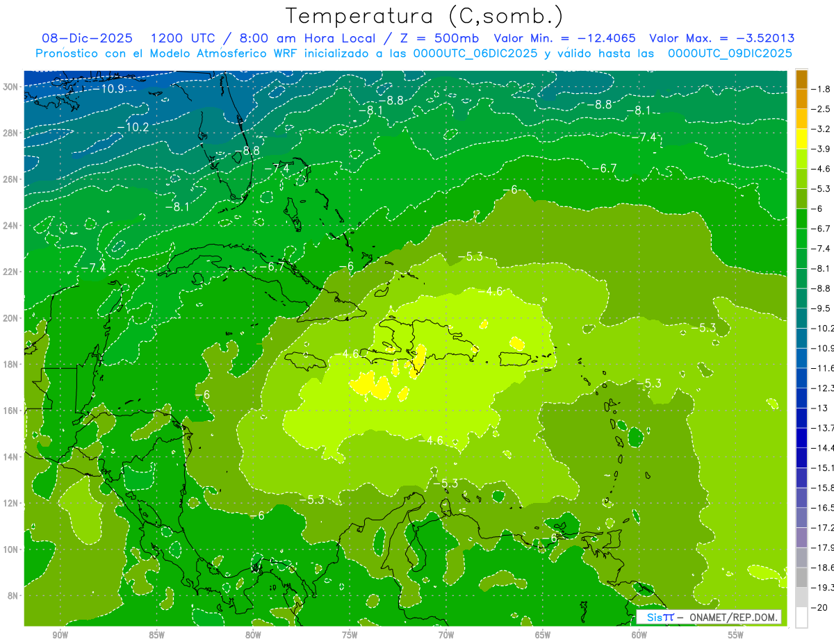Screen dimensions: 834x644
Task: Click the "22N" latitude axis label
Action: pyautogui.click(x=11, y=272)
